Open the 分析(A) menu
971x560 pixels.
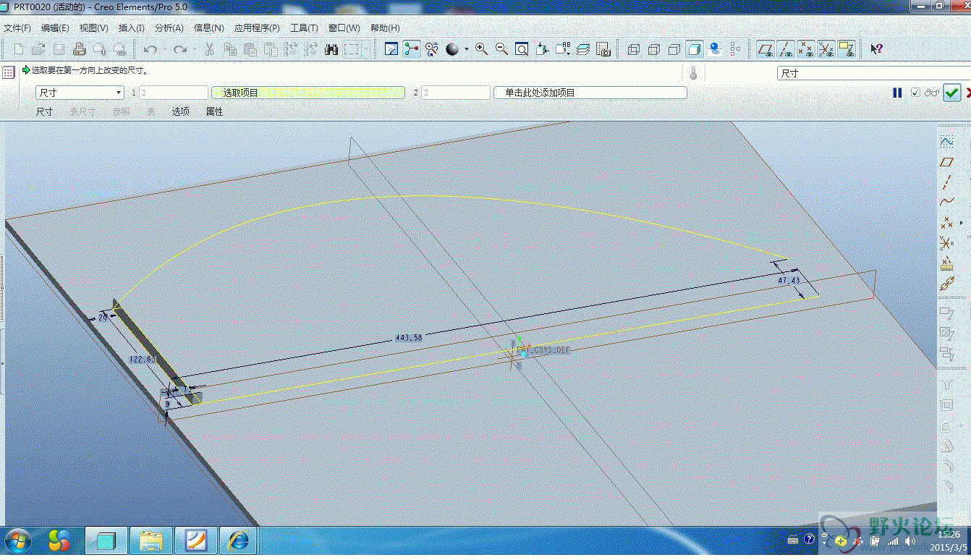(x=169, y=28)
